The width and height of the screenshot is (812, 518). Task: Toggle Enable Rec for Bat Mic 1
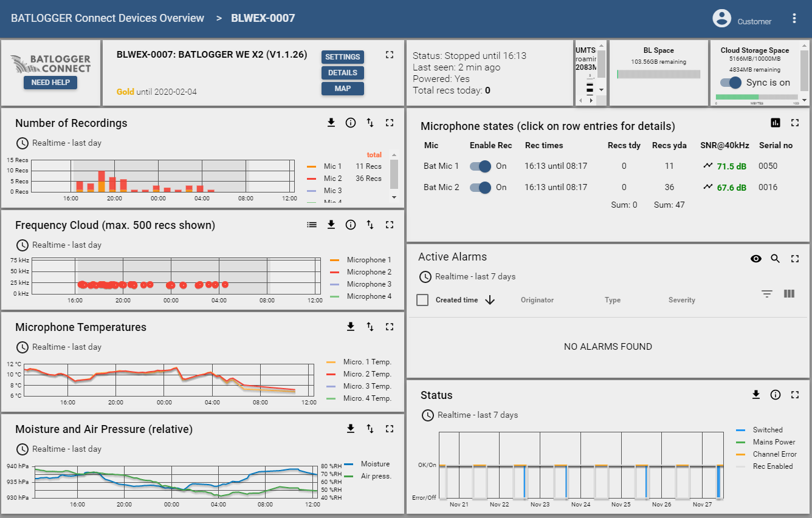tap(481, 166)
